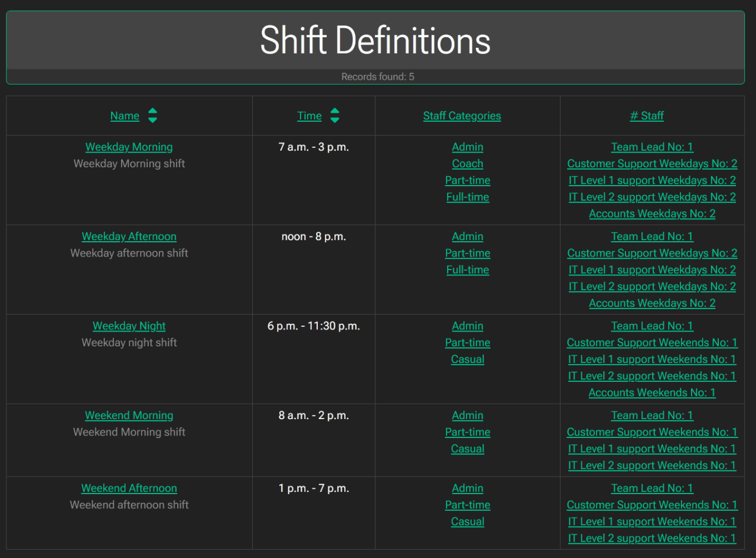Select Full-time category for Weekday Afternoon
The width and height of the screenshot is (756, 558).
tap(467, 270)
